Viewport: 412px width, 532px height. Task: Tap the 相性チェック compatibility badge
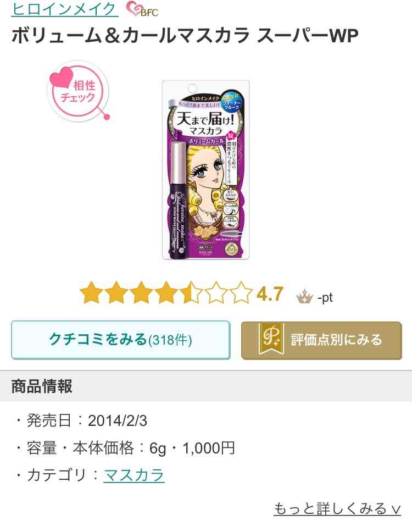pos(78,91)
